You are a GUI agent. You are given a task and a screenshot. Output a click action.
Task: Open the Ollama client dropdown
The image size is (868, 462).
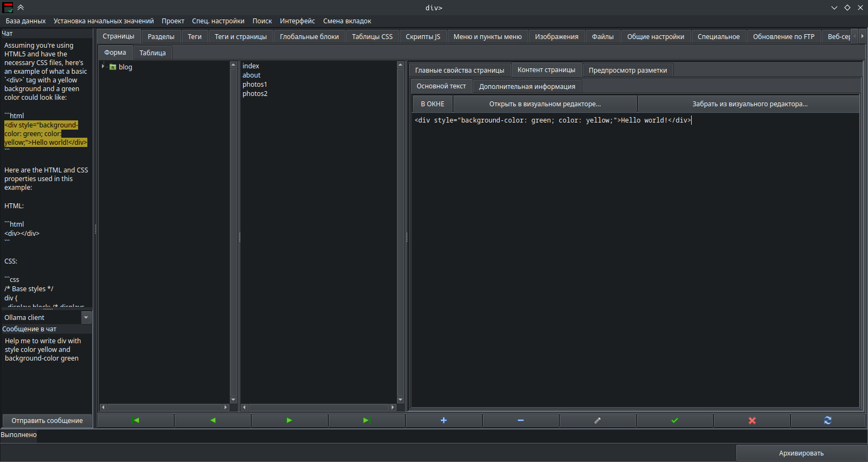click(x=86, y=317)
